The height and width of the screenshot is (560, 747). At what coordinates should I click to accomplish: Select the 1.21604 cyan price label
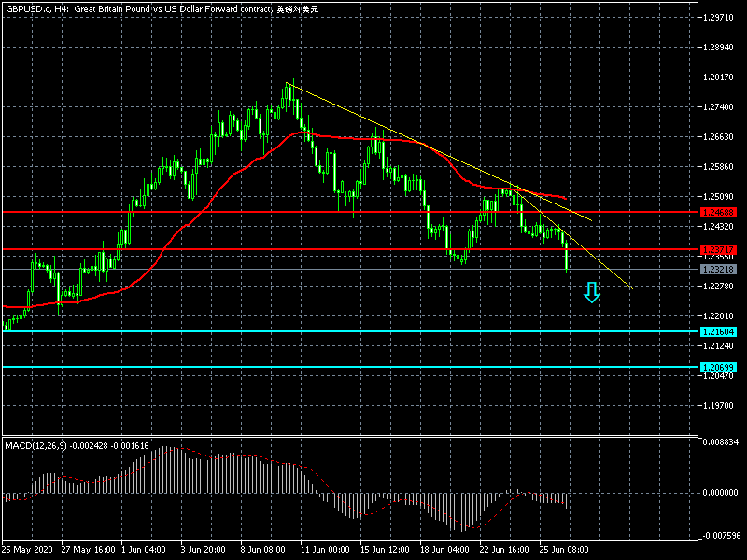718,332
